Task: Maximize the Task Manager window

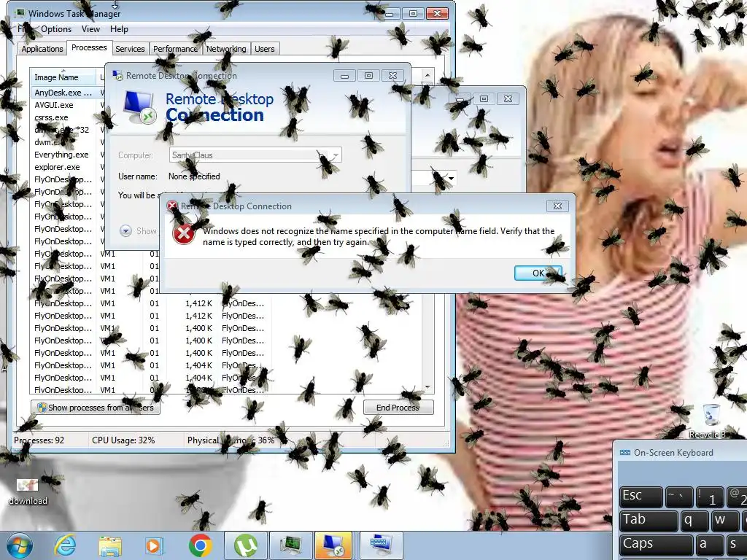Action: [413, 13]
